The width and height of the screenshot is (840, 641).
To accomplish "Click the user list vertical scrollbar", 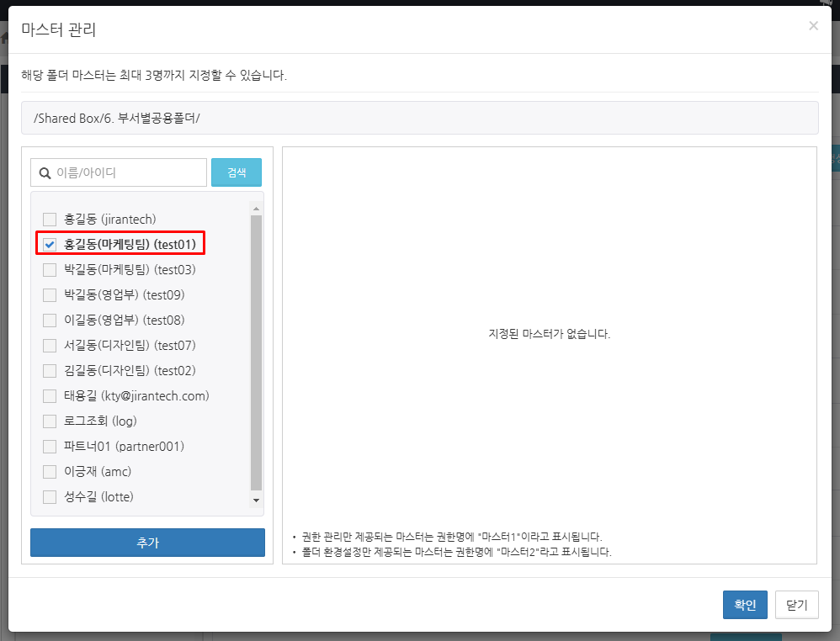I will 257,353.
